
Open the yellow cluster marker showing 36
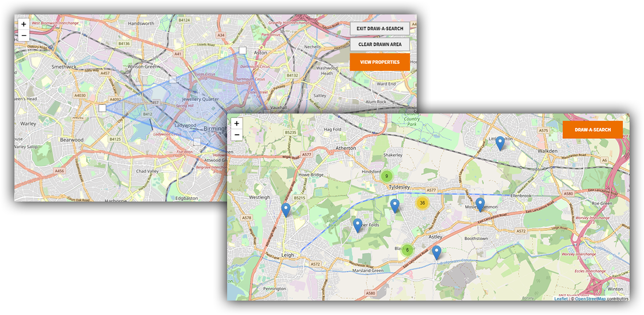[422, 203]
